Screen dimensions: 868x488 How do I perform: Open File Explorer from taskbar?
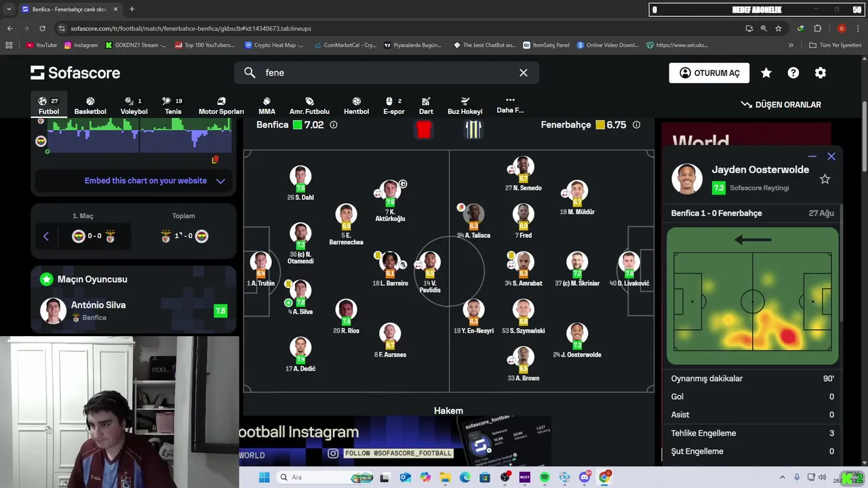[445, 477]
